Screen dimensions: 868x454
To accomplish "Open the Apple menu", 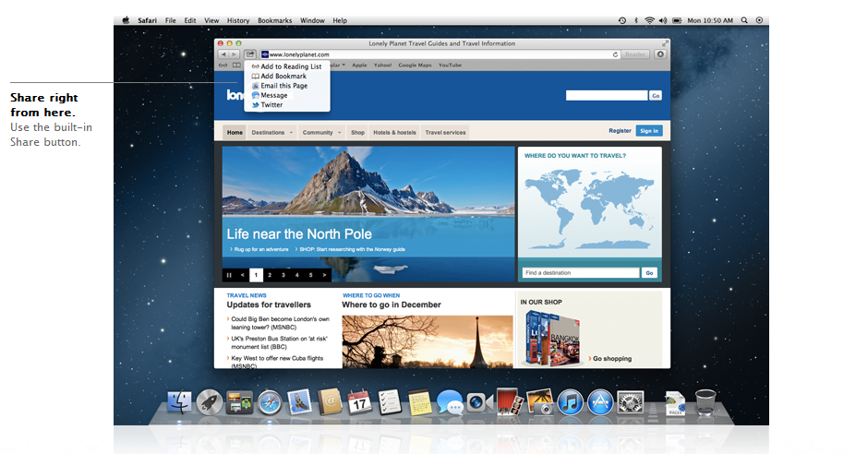I will pos(126,20).
